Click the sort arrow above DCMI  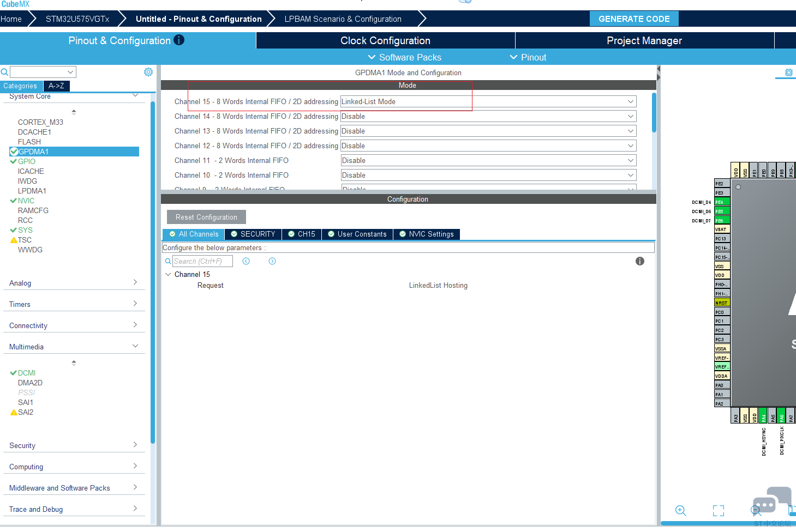point(74,362)
